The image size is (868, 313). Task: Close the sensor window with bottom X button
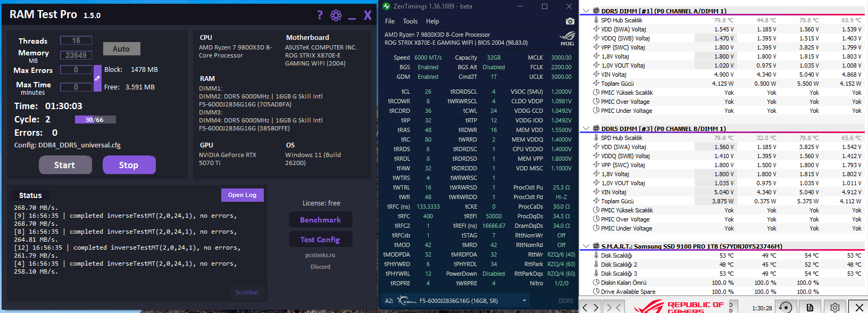[x=859, y=307]
